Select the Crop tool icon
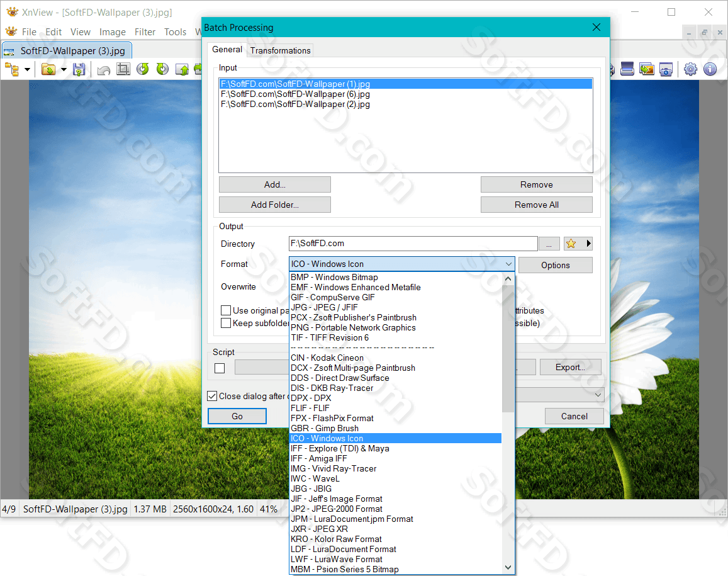This screenshot has width=728, height=576. tap(123, 69)
